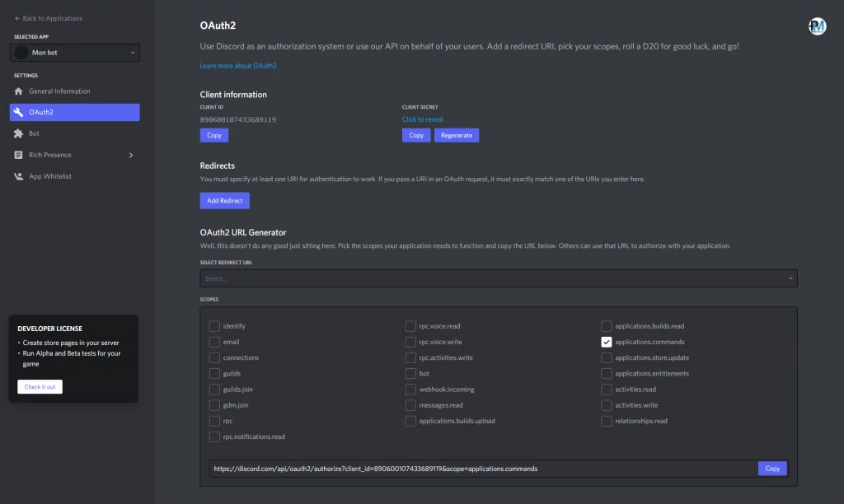Check the identify scope checkbox

tap(214, 326)
